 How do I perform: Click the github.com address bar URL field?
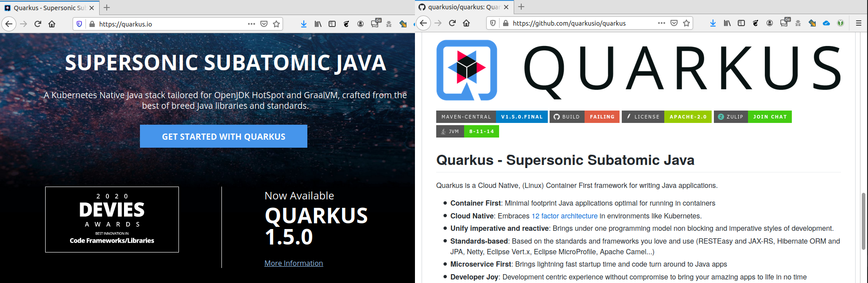tap(576, 23)
